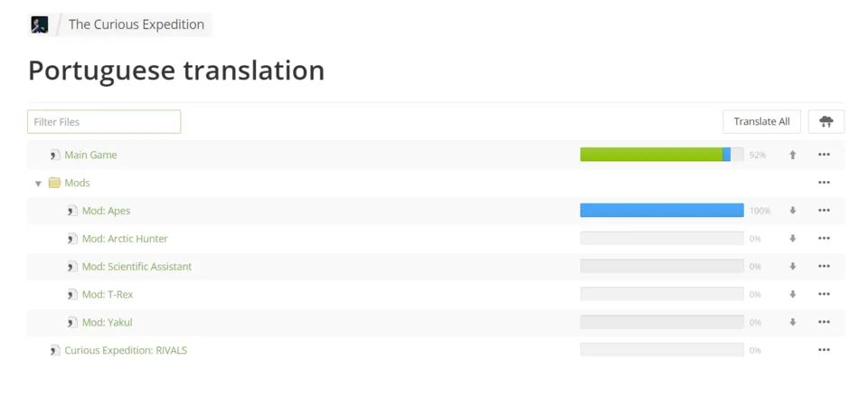Click the yellow Mods folder icon
The width and height of the screenshot is (868, 417).
54,183
